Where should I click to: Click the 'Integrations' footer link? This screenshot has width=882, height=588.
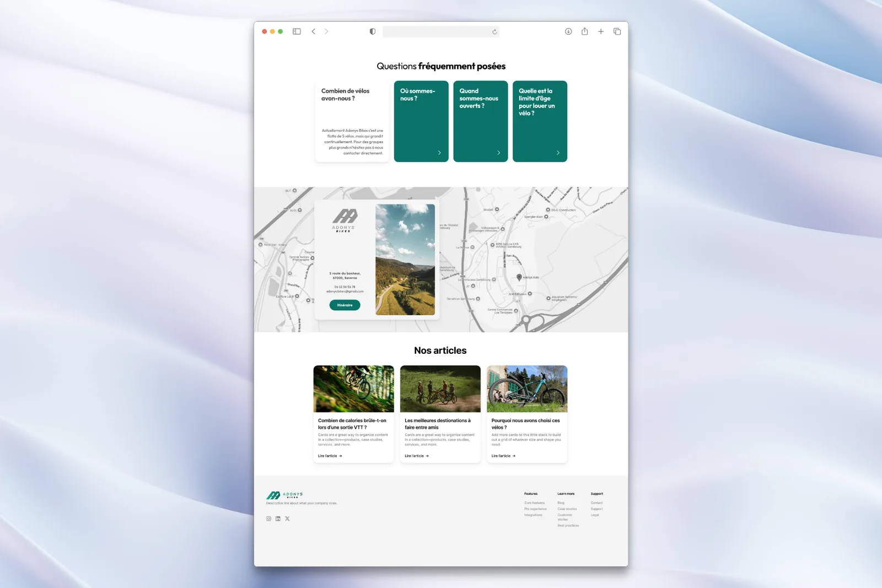coord(533,515)
